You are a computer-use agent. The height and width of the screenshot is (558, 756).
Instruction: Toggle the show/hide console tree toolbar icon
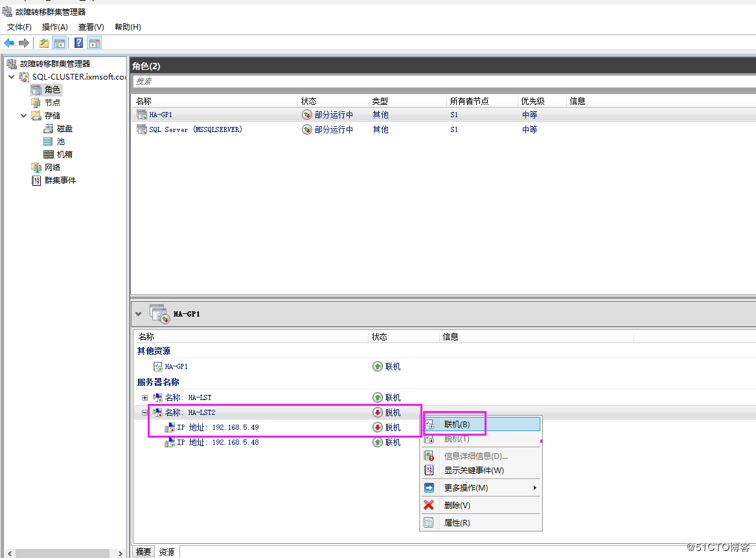click(60, 43)
